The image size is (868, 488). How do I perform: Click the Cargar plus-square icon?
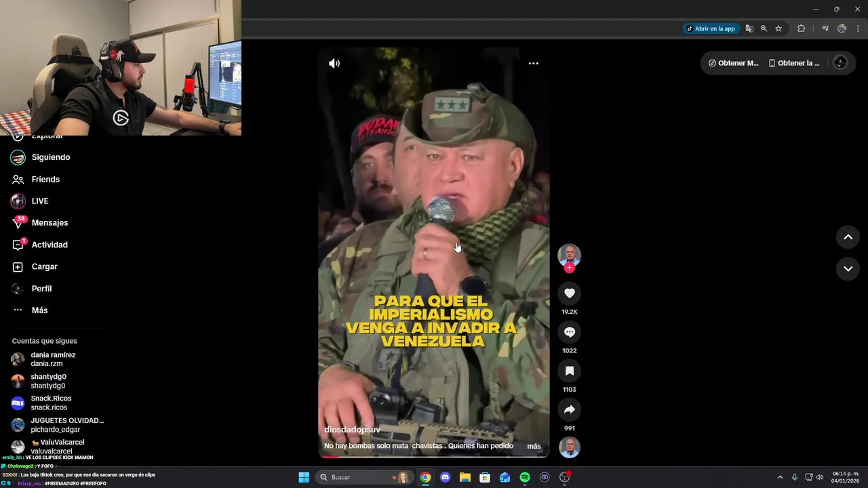click(18, 266)
